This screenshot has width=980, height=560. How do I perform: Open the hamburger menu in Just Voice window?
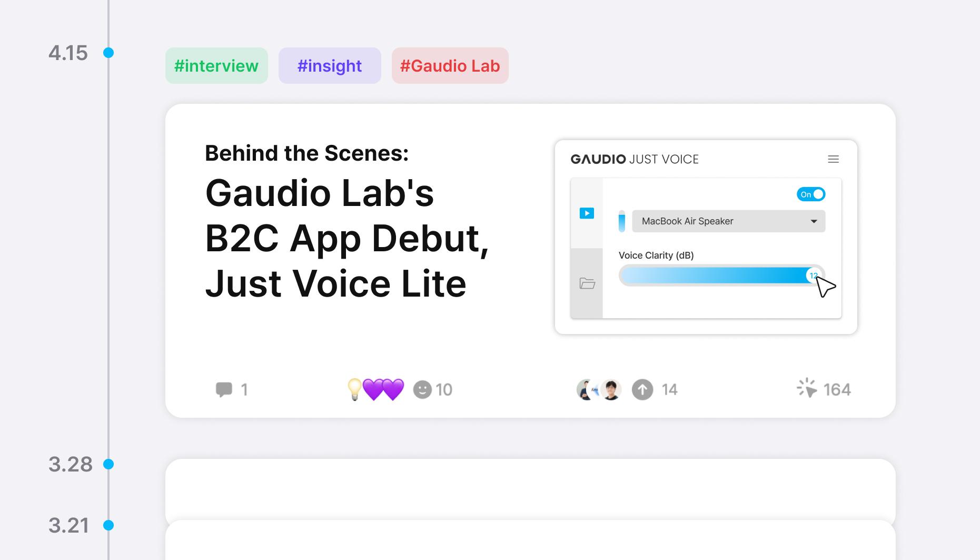point(834,159)
